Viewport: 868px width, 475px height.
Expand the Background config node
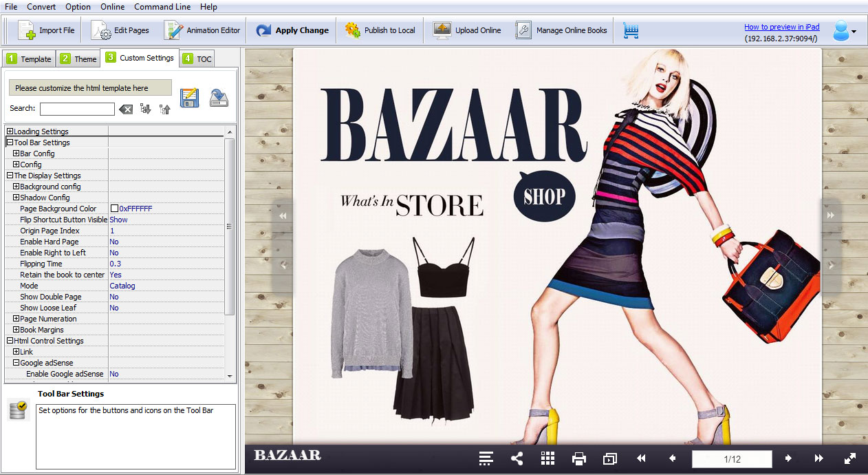(x=17, y=187)
